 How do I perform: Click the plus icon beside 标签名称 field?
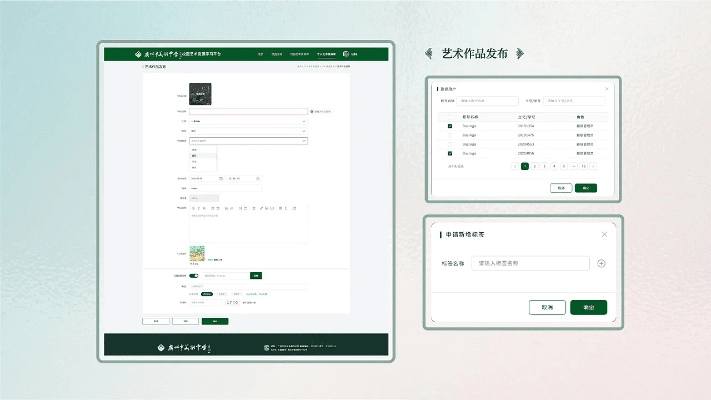point(601,264)
